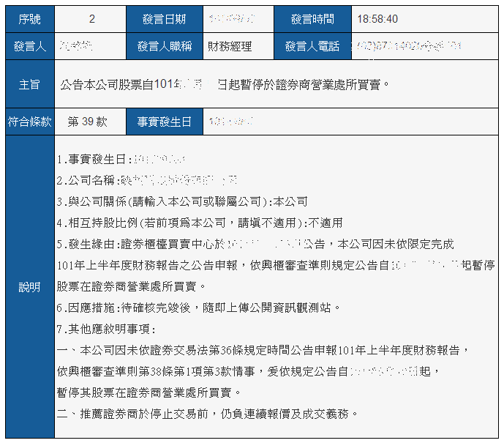
Task: Click the 發言時間 header cell
Action: click(x=312, y=19)
